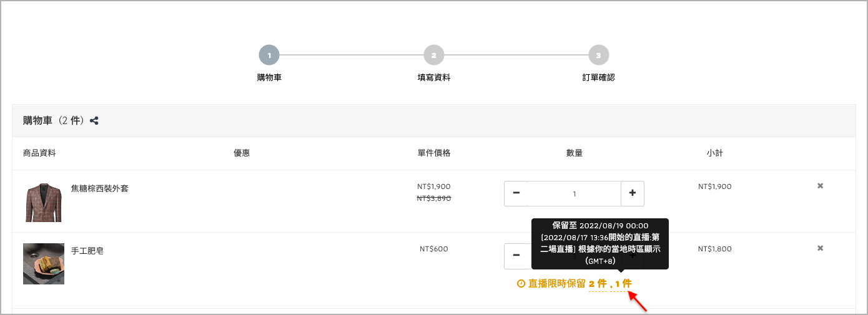Open the 手工肥皂 soap thumbnail
The width and height of the screenshot is (868, 315).
click(x=44, y=264)
